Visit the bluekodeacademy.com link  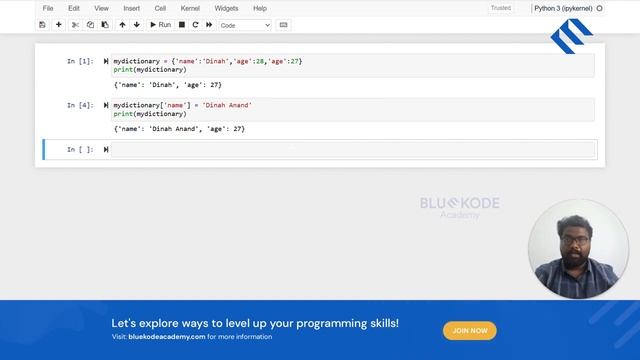(167, 337)
